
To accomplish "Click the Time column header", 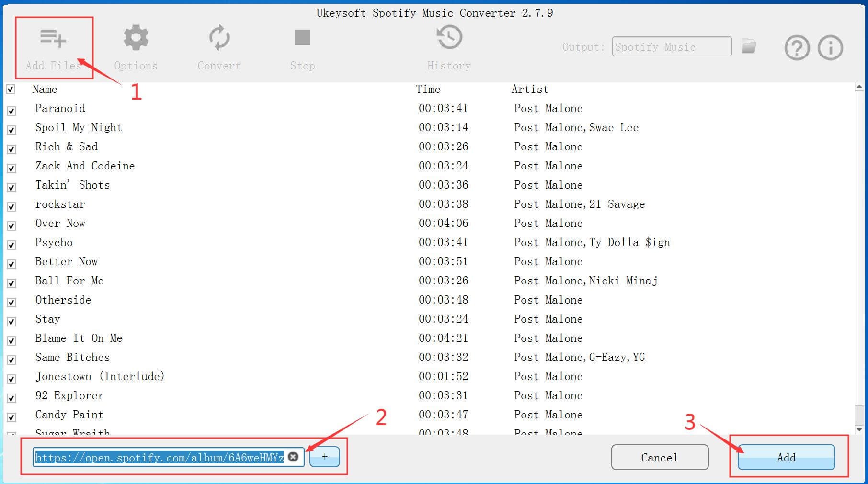I will click(428, 89).
